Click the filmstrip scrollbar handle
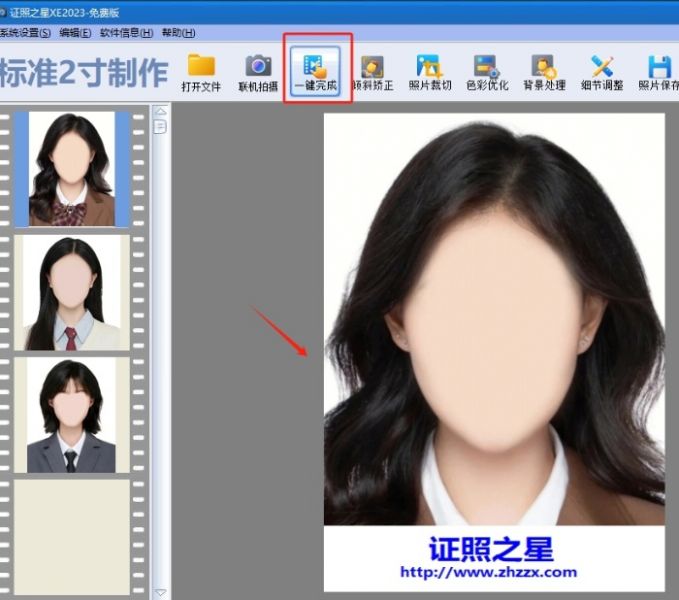The height and width of the screenshot is (600, 679). [160, 126]
